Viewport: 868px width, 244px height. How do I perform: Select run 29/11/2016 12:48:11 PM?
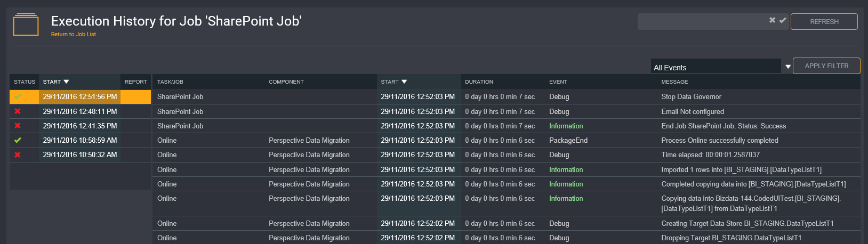[x=80, y=111]
